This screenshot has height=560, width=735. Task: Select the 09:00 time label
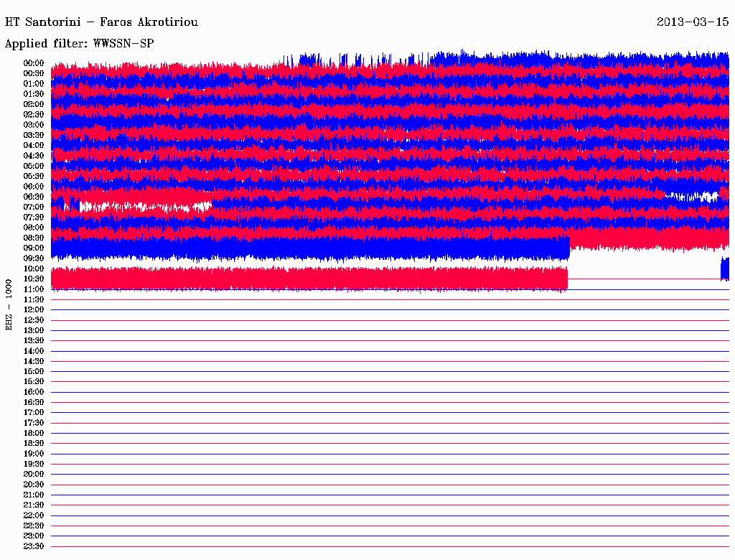(x=34, y=248)
